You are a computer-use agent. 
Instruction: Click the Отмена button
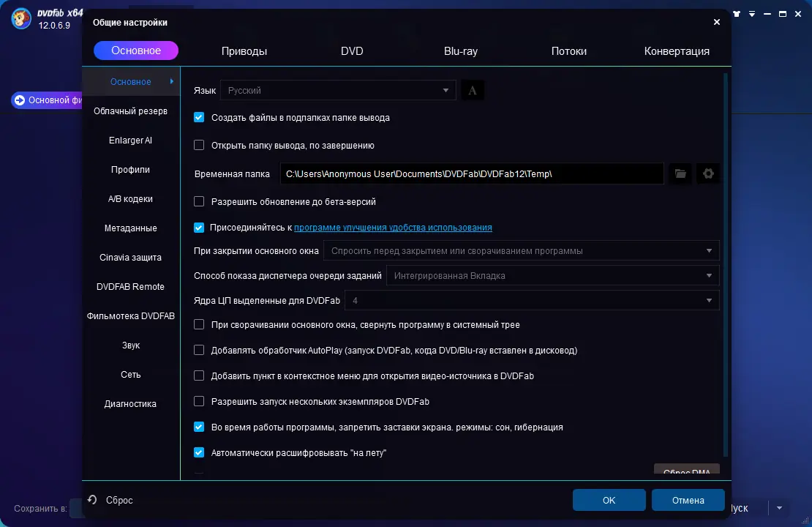tap(688, 500)
